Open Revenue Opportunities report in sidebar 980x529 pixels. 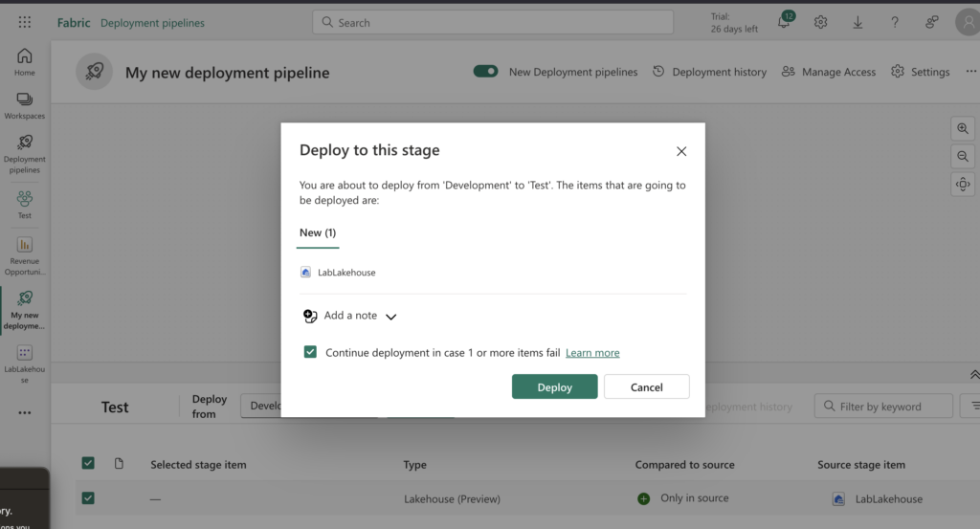(x=24, y=256)
